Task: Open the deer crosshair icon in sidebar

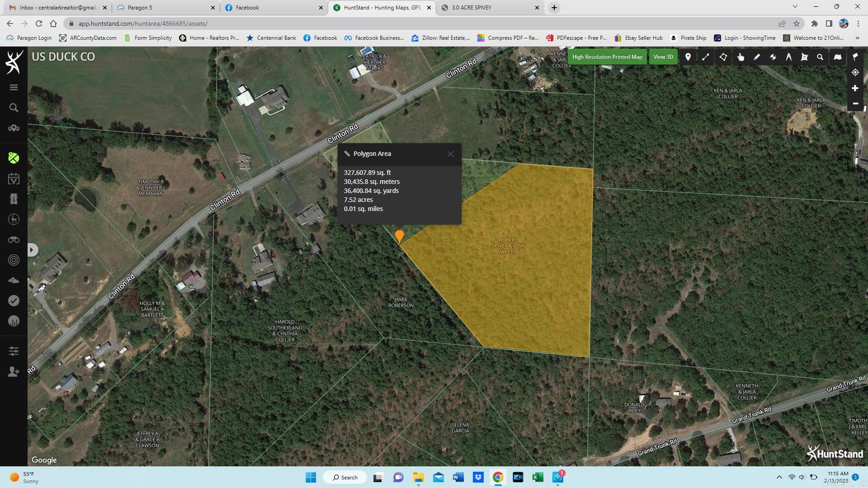Action: (x=14, y=219)
